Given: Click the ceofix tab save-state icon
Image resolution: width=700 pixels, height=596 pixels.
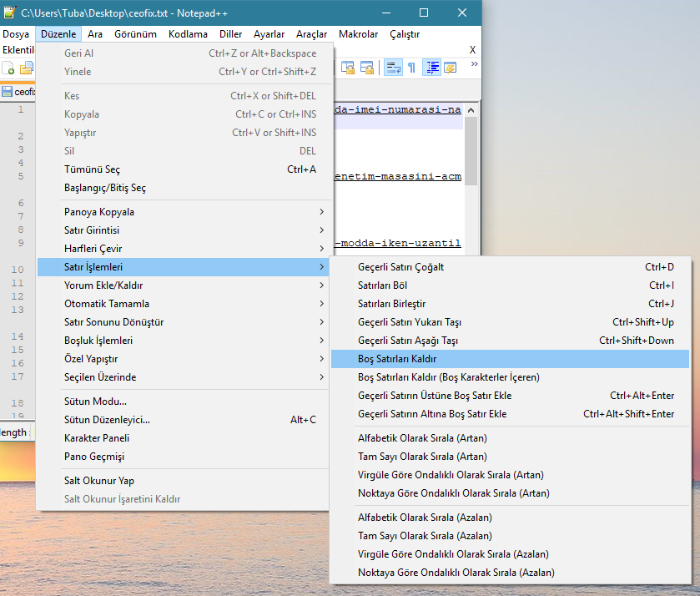Looking at the screenshot, I should pyautogui.click(x=7, y=92).
